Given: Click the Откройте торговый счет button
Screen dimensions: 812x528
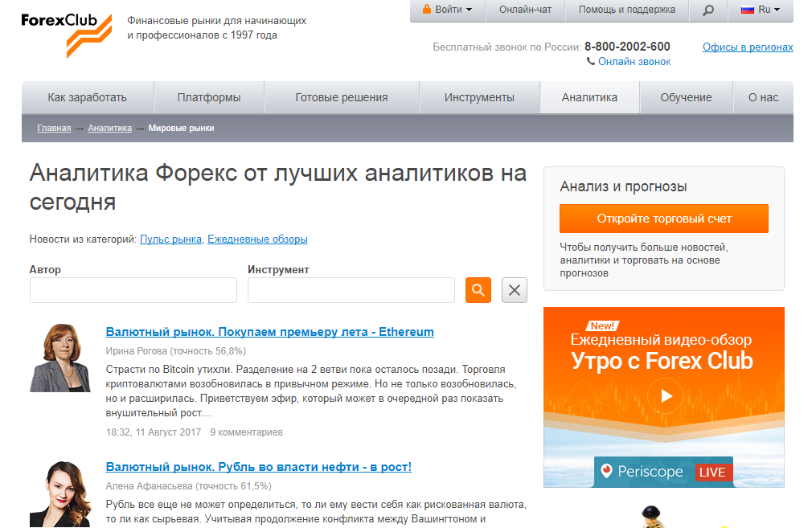Looking at the screenshot, I should 664,219.
